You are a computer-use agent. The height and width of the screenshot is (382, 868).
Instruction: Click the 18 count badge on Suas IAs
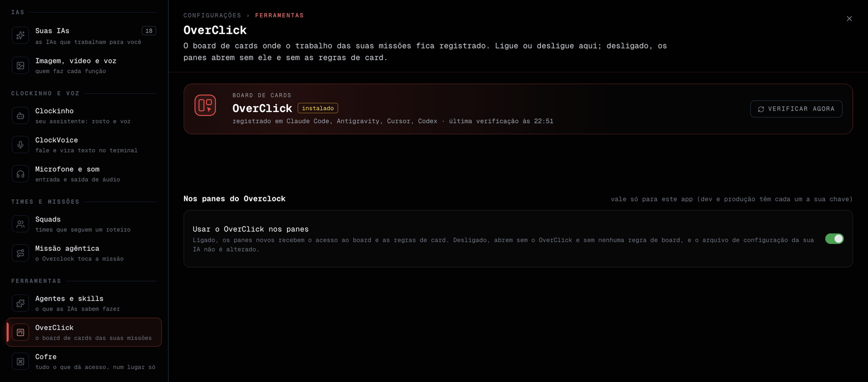149,31
